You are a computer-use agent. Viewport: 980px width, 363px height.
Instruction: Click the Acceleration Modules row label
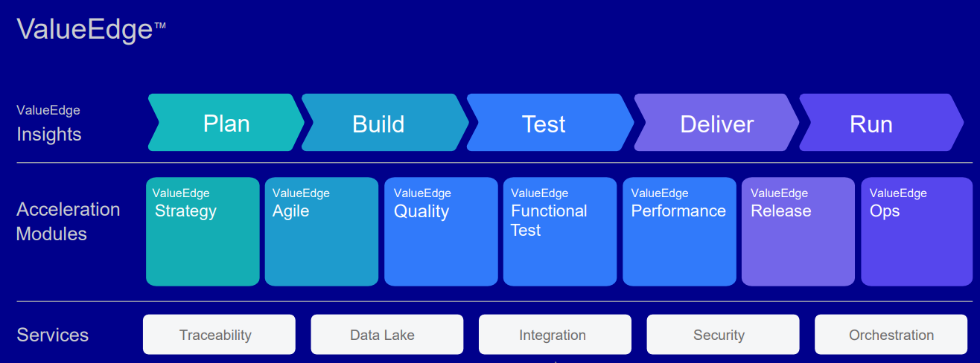pos(69,222)
